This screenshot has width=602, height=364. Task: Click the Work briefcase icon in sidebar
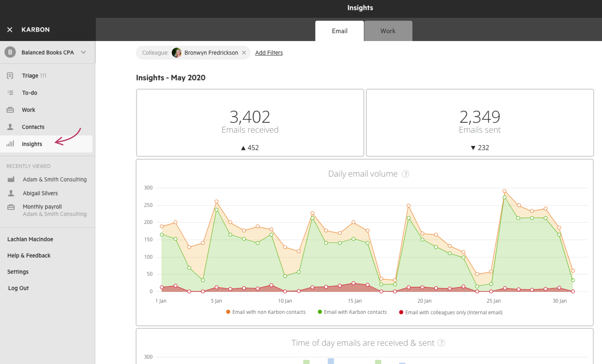[10, 110]
